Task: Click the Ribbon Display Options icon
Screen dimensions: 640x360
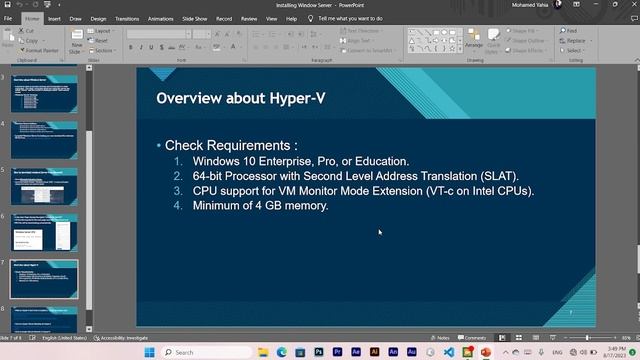Action: pos(576,4)
